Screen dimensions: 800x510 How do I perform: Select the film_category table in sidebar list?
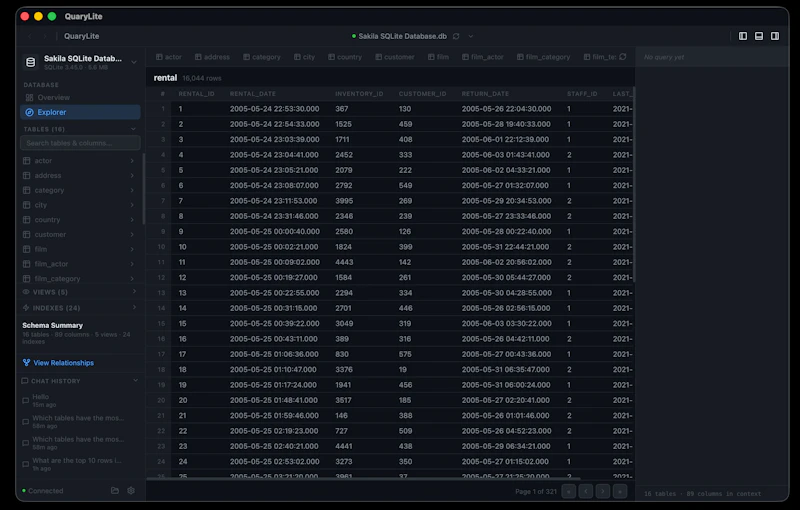pyautogui.click(x=79, y=279)
